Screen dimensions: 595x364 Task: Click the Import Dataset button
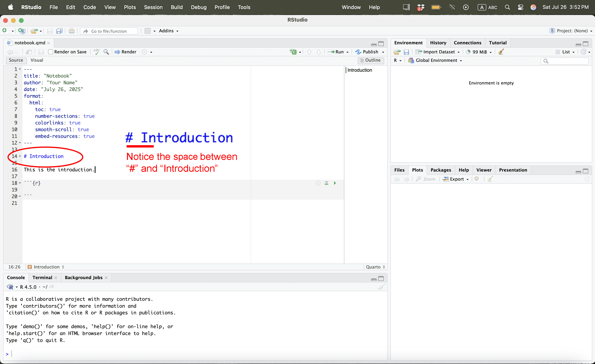437,52
